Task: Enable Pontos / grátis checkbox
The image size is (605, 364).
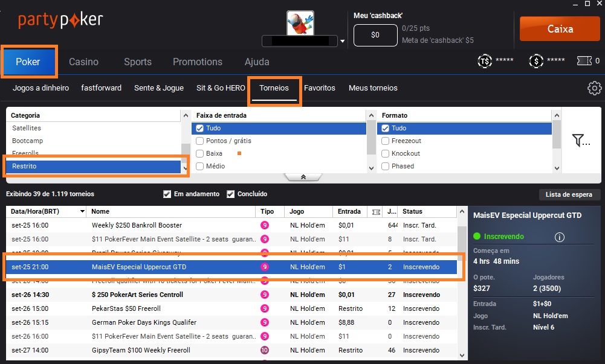Action: [199, 141]
